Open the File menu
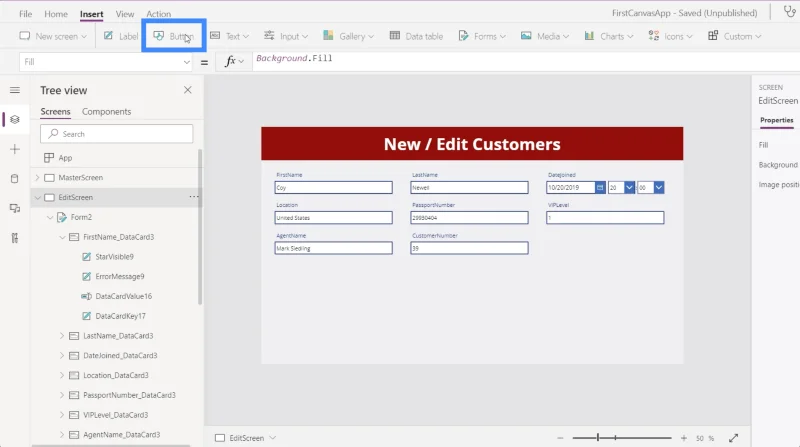800x447 pixels. 26,14
